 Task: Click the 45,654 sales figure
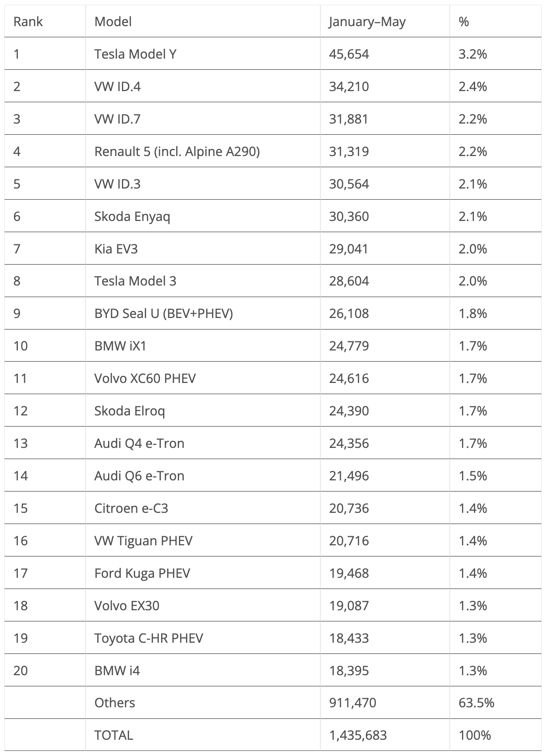coord(349,54)
